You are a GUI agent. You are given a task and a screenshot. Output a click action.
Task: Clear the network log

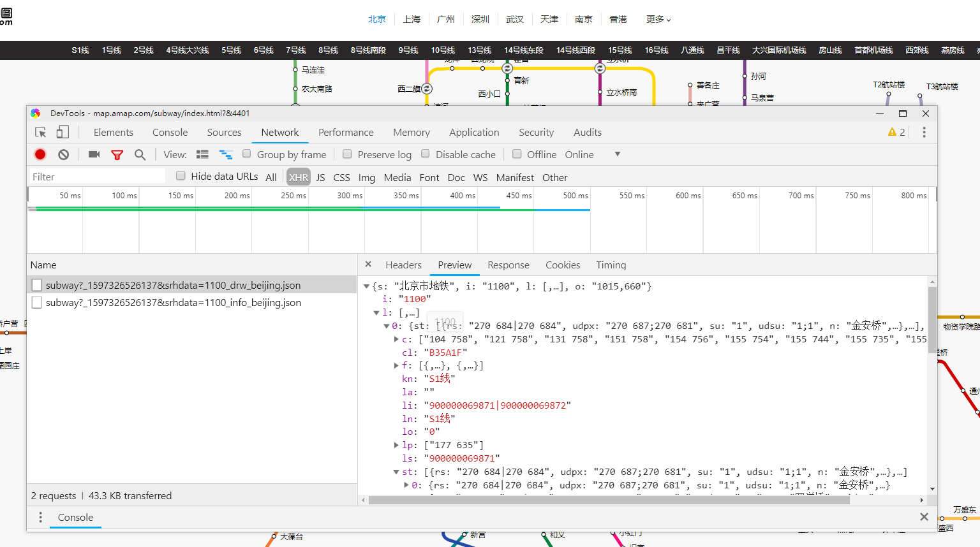point(63,154)
